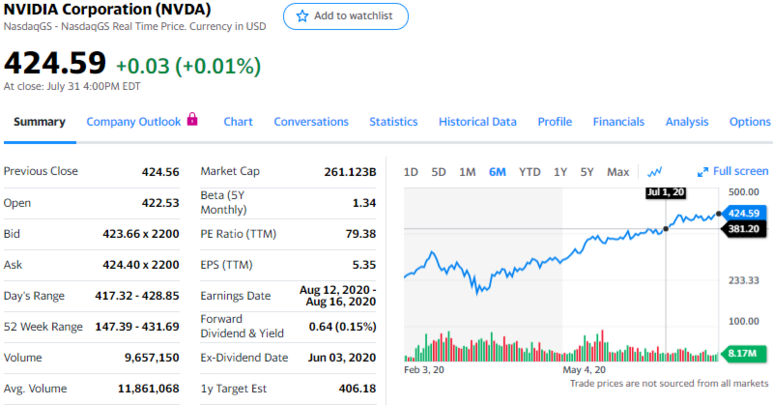This screenshot has height=405, width=773.
Task: Click the Beta value 1.34
Action: (364, 203)
